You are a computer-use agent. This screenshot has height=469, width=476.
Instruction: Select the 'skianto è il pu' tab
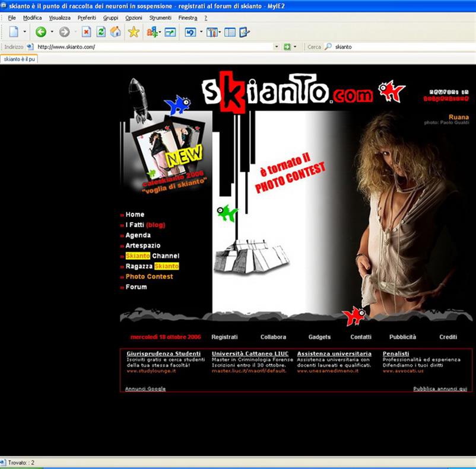[19, 59]
